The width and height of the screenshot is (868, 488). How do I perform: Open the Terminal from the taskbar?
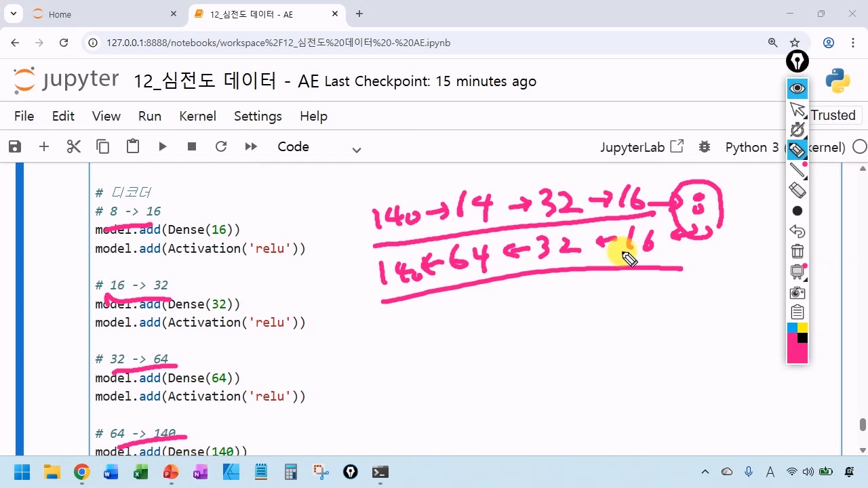[x=380, y=472]
